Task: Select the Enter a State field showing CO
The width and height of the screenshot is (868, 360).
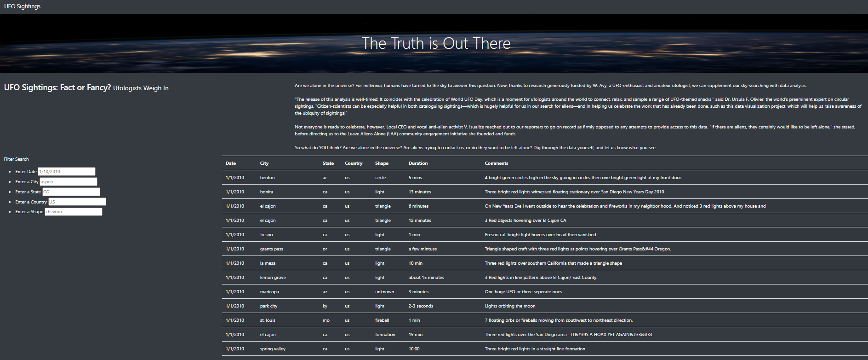Action: point(71,192)
